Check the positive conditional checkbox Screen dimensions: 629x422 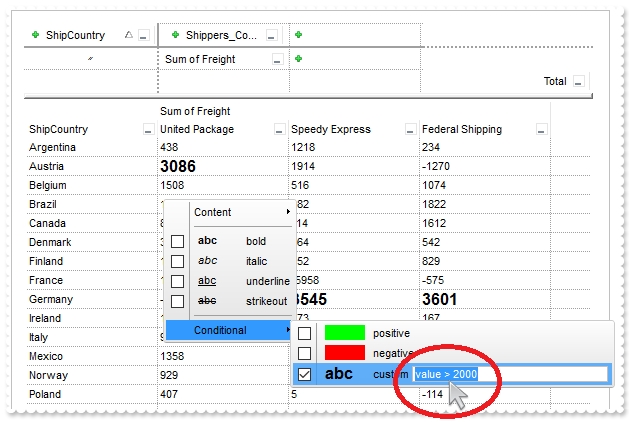305,333
